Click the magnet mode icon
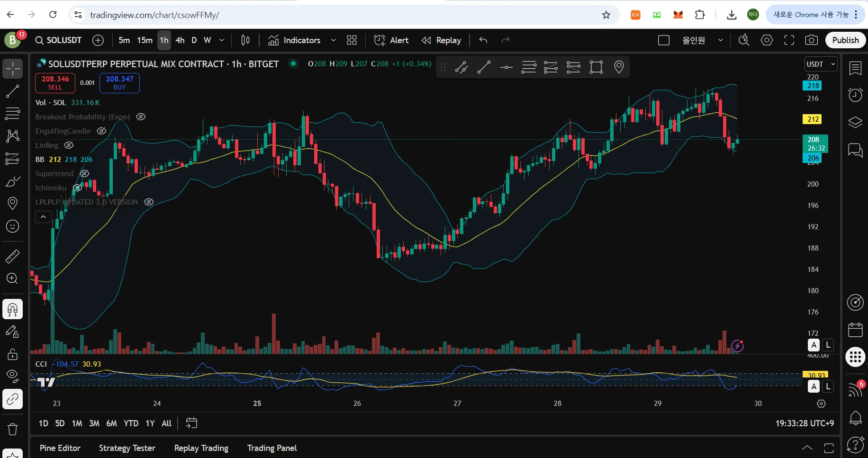Viewport: 868px width, 458px height. pos(13,310)
